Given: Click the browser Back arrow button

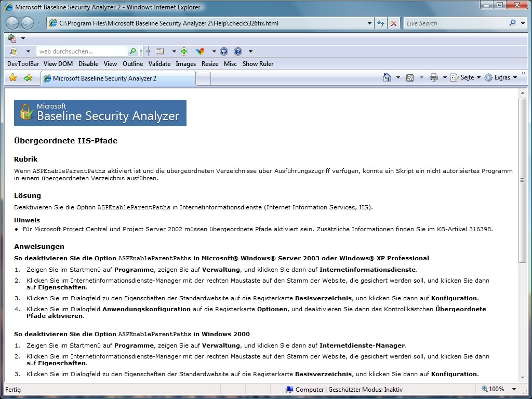Looking at the screenshot, I should point(12,23).
